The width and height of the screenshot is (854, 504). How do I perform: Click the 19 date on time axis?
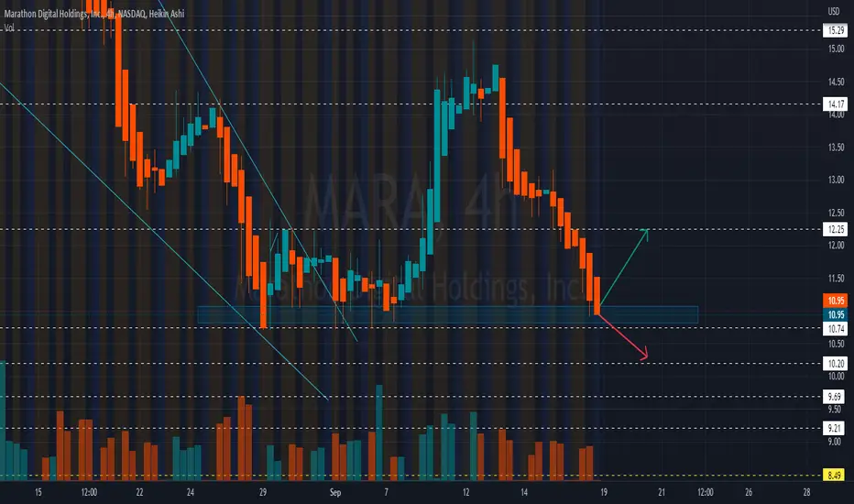pos(604,493)
